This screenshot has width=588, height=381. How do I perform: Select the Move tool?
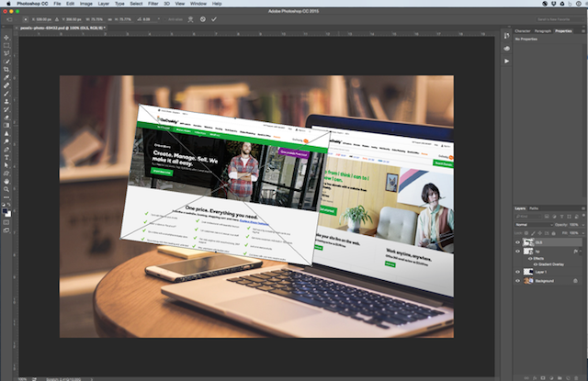[x=6, y=38]
